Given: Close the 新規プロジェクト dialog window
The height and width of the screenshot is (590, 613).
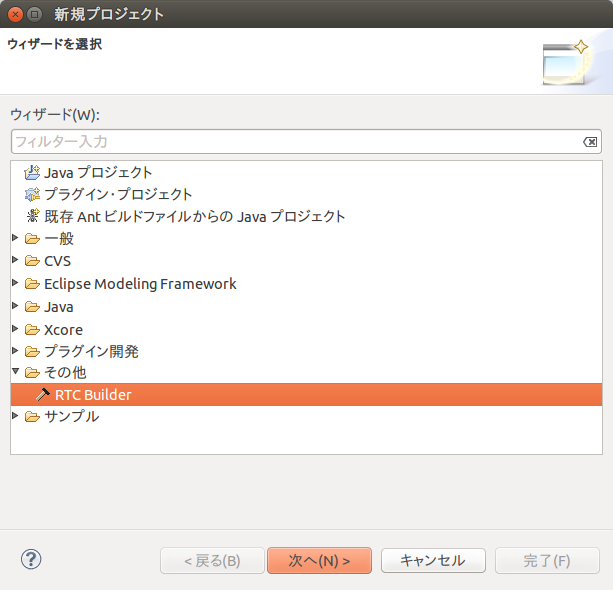Looking at the screenshot, I should coord(16,14).
